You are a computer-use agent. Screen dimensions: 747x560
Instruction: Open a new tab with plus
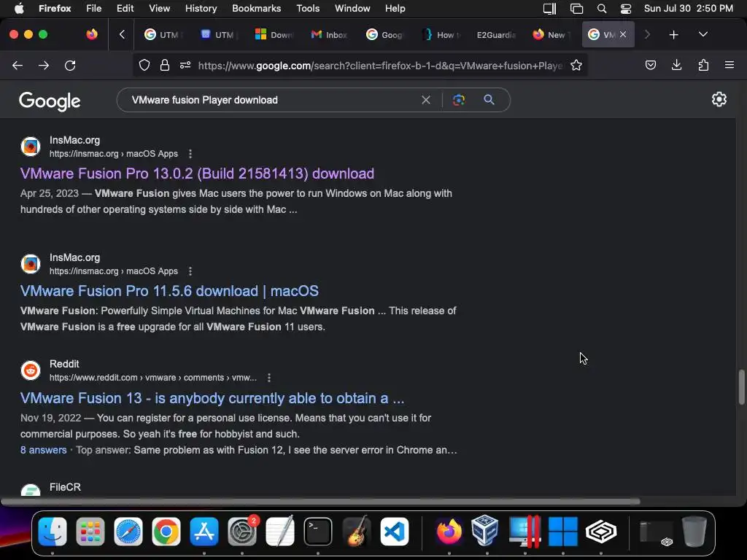coord(673,35)
